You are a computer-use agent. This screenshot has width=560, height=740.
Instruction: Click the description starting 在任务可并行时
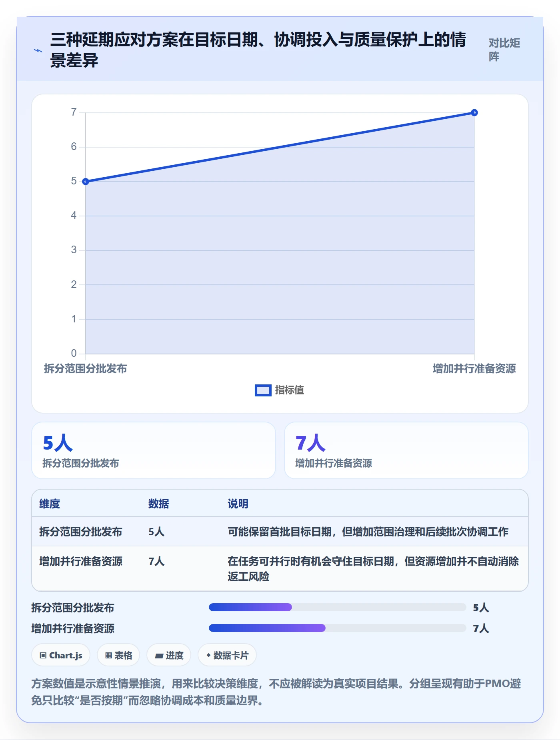[x=373, y=569]
